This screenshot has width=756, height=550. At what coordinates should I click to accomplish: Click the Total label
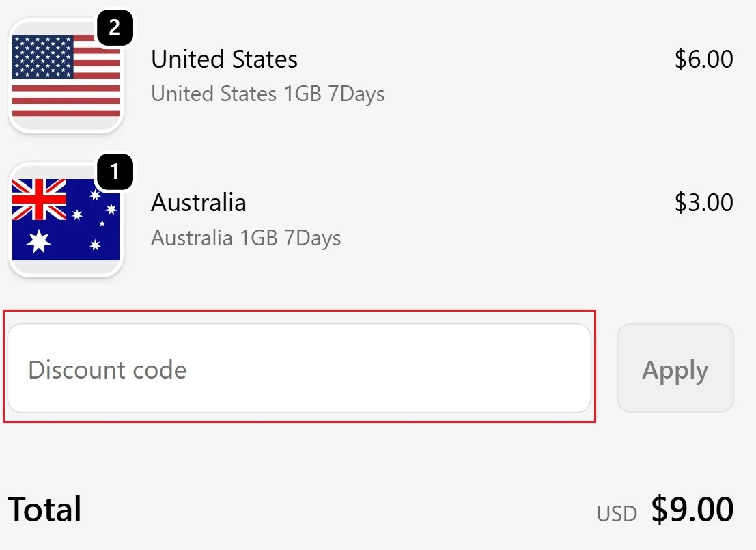[44, 510]
